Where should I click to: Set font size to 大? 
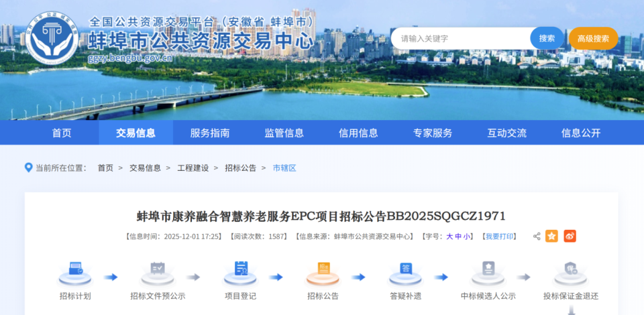449,236
